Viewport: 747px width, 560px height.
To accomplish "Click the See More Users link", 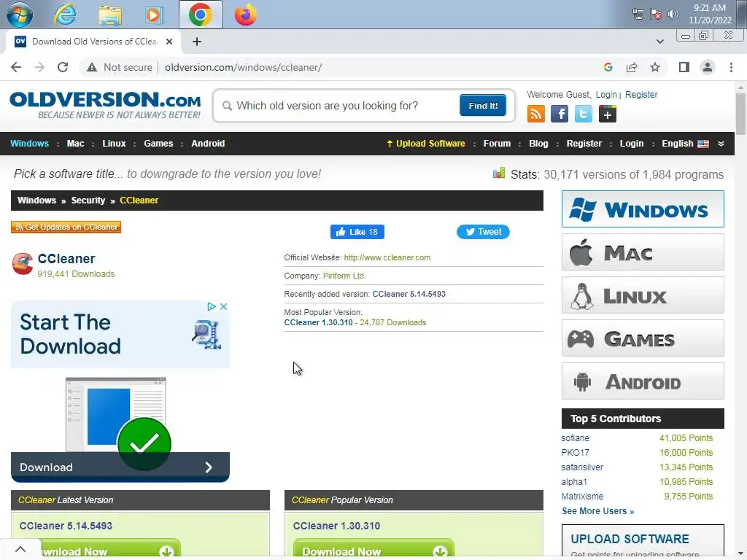I will click(x=598, y=511).
